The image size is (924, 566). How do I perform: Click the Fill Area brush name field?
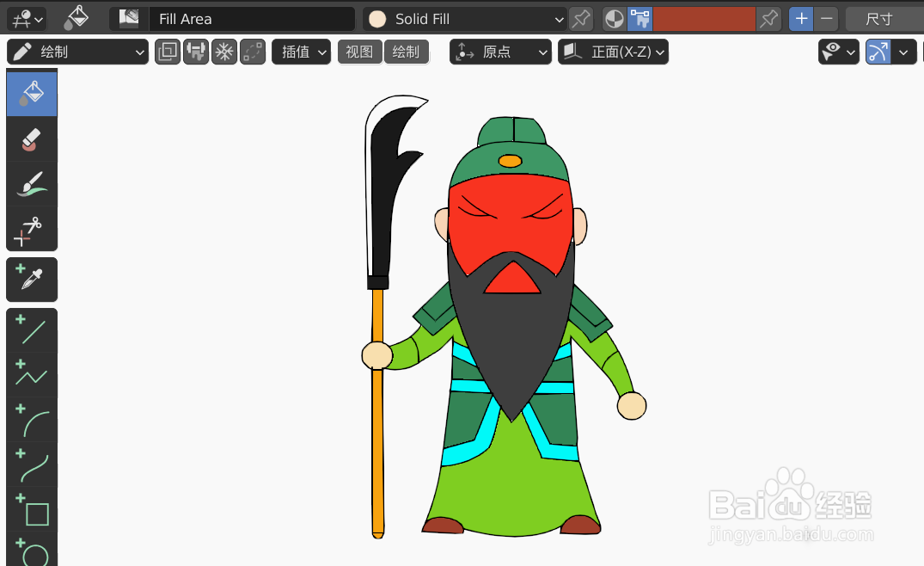click(x=252, y=19)
